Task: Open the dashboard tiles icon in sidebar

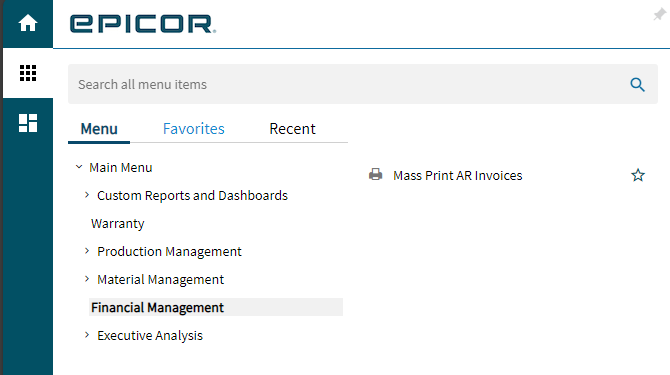Action: 28,123
